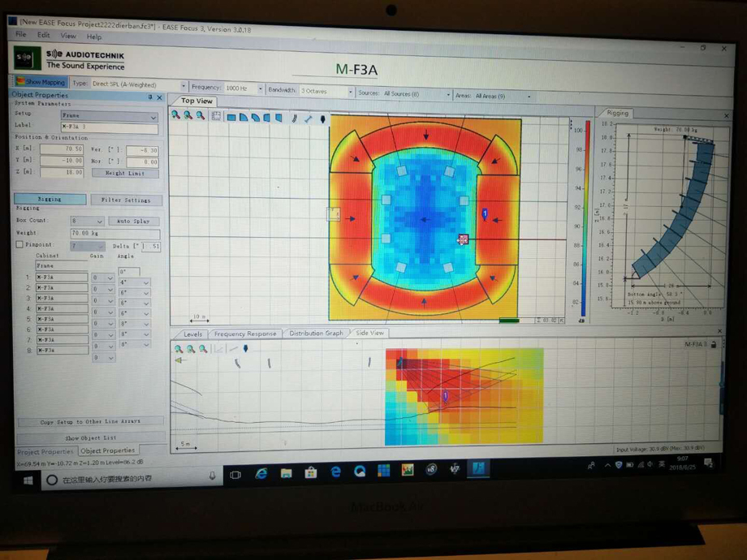Open Microsoft Edge from the taskbar
The width and height of the screenshot is (747, 560).
pos(335,472)
